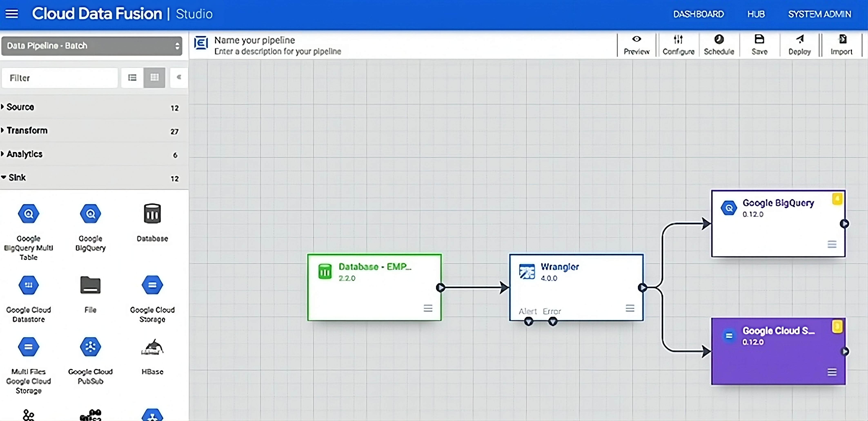Screen dimensions: 868x421
Task: Click the pipeline name icon
Action: coord(201,43)
